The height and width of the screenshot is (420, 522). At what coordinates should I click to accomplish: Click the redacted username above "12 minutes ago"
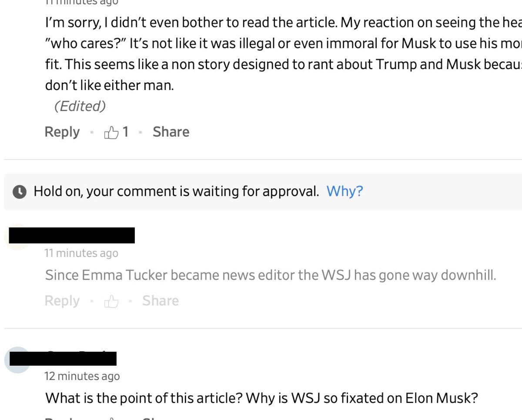[63, 359]
